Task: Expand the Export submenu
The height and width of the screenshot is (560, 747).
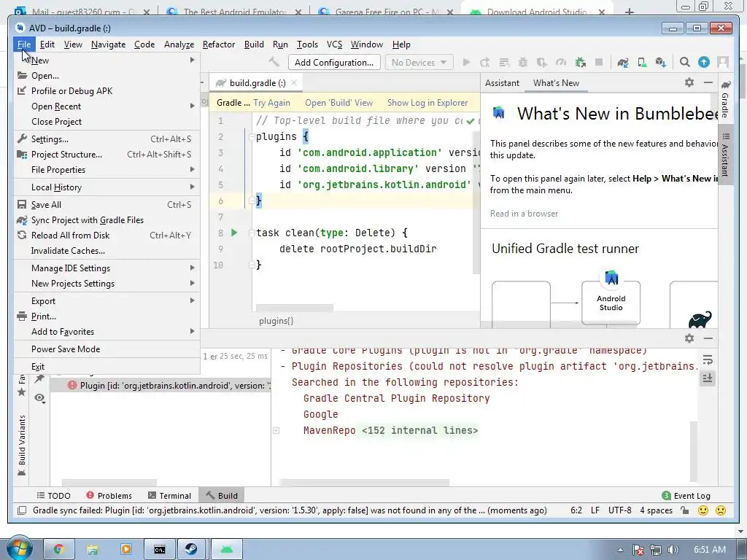Action: tap(107, 301)
